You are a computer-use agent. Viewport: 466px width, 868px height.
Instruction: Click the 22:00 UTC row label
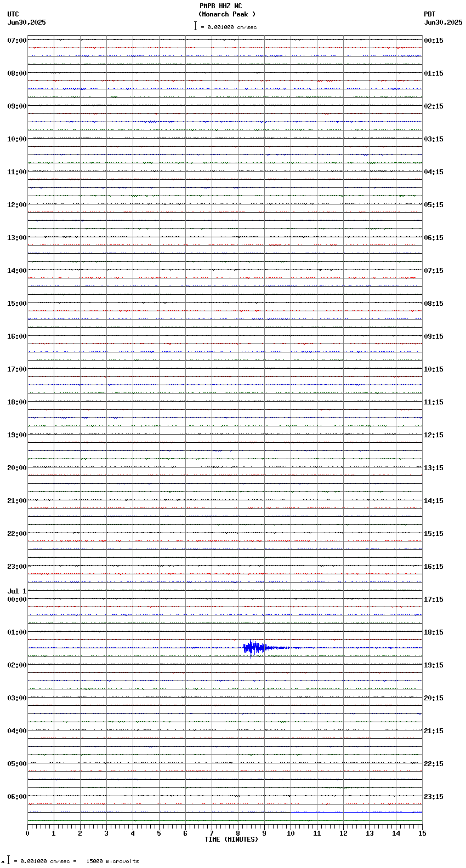(x=17, y=534)
